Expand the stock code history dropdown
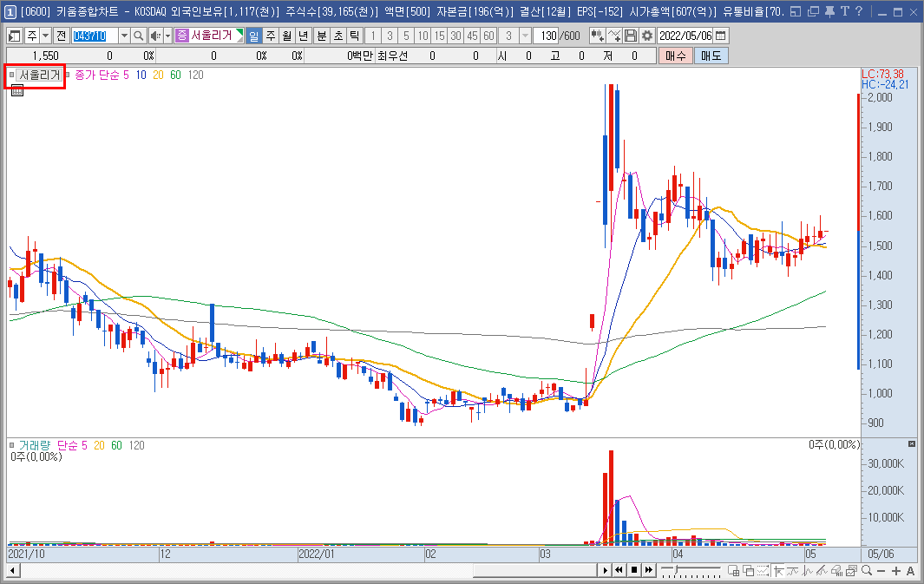Image resolution: width=924 pixels, height=584 pixels. click(x=124, y=36)
